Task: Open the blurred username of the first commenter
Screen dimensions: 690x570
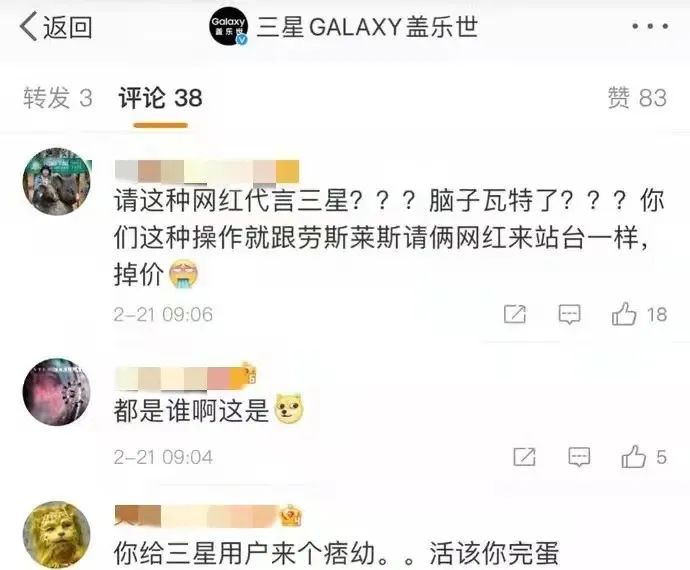Action: coord(207,171)
